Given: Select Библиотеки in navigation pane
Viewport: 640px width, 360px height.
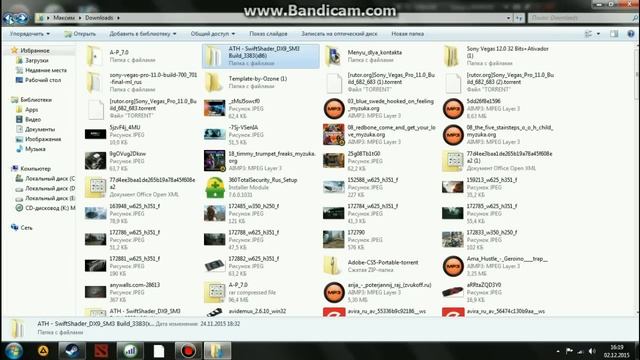Looking at the screenshot, I should (x=36, y=100).
